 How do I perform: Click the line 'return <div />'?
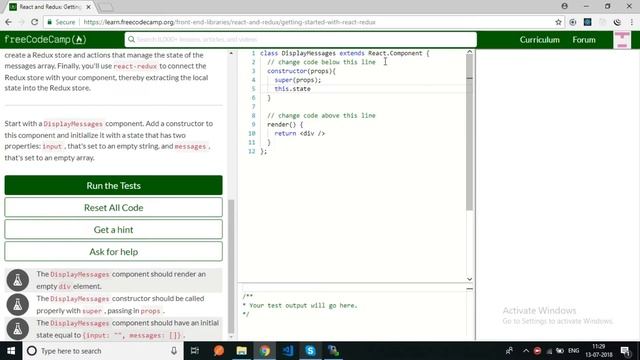click(x=300, y=133)
